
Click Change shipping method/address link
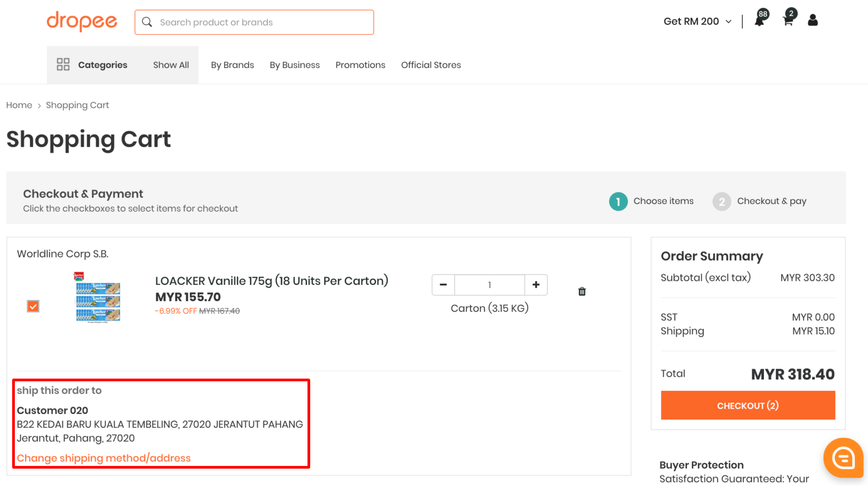104,458
